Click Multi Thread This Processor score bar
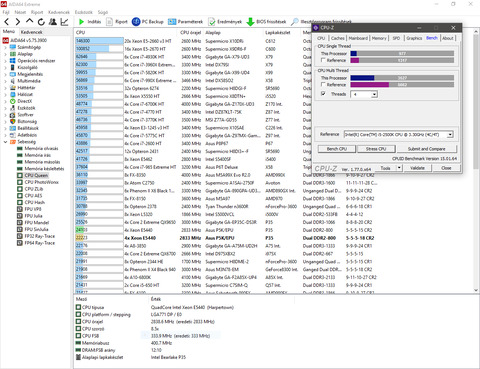Image resolution: width=480 pixels, height=369 pixels. pyautogui.click(x=402, y=78)
